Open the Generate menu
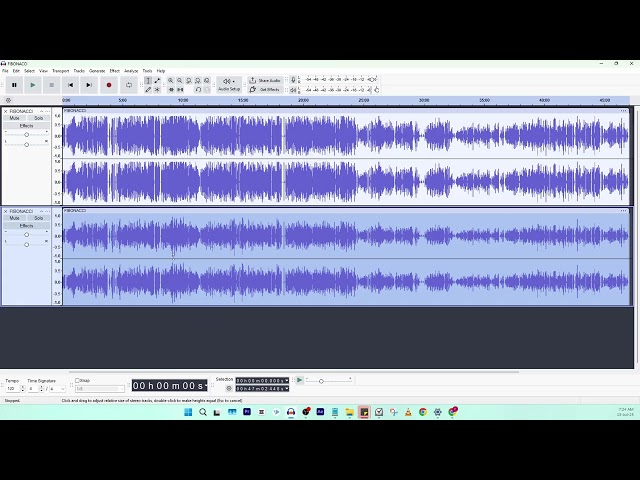 tap(97, 71)
